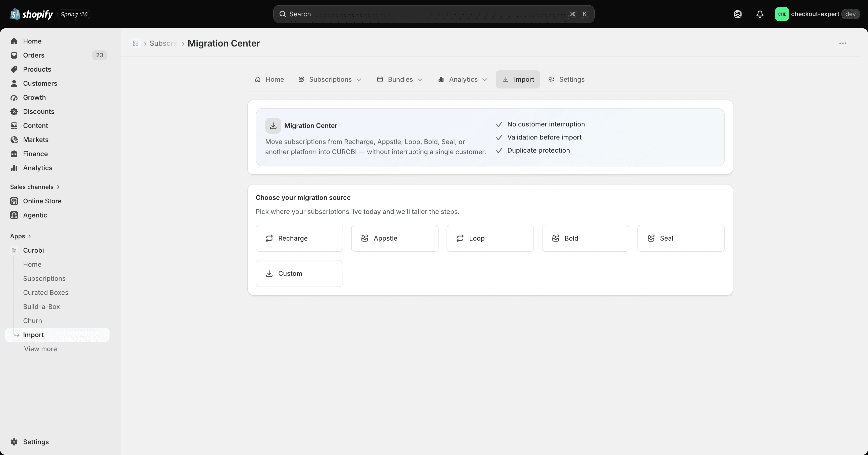
Task: Click the Loop sync arrows icon
Action: tap(460, 239)
